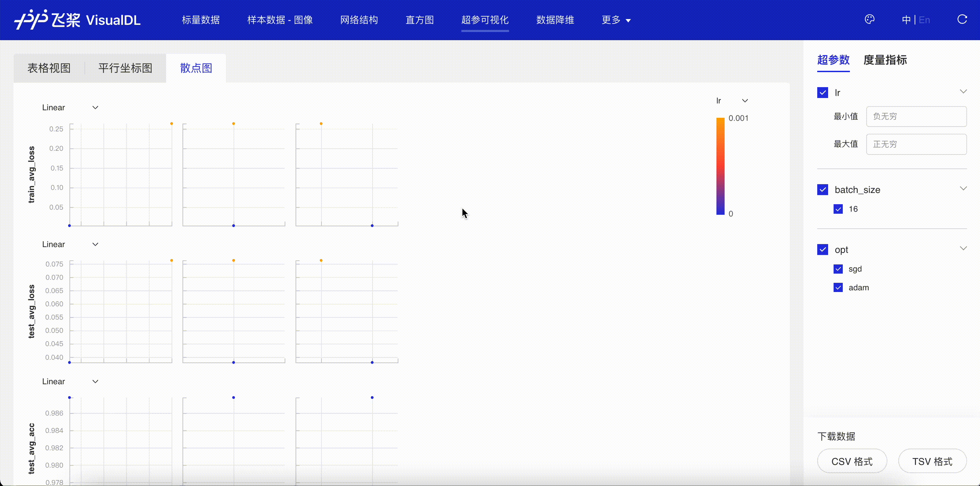Screen dimensions: 980x486
Task: Collapse the batch_size section chevron
Action: [963, 189]
